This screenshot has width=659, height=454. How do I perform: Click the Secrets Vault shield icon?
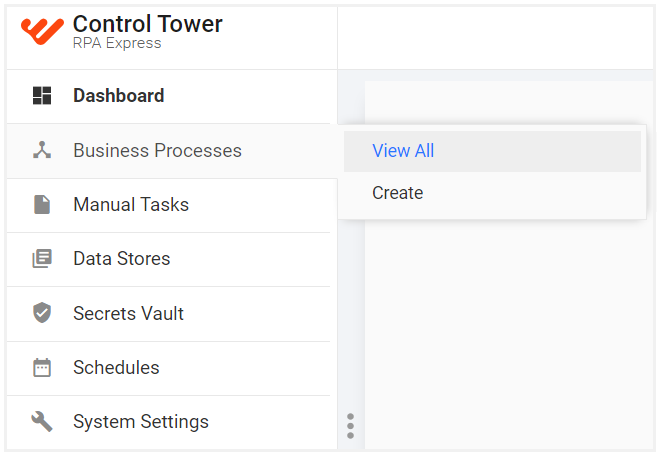[x=42, y=313]
